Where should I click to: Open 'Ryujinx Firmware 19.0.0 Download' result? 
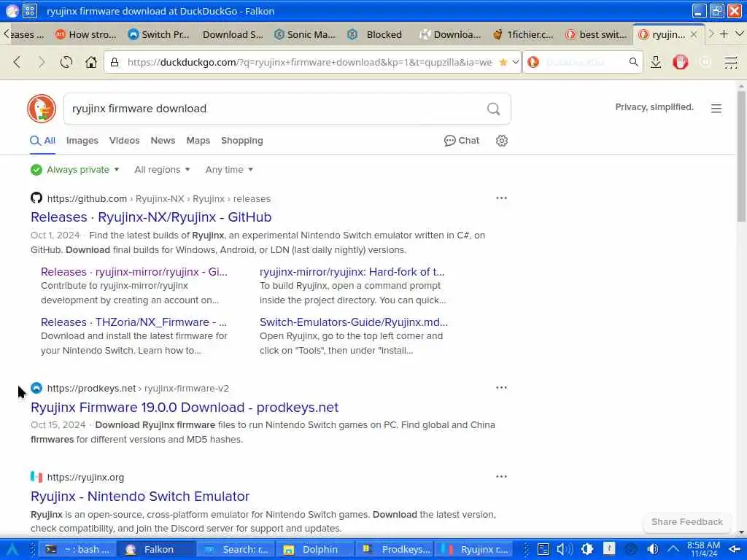pos(185,408)
